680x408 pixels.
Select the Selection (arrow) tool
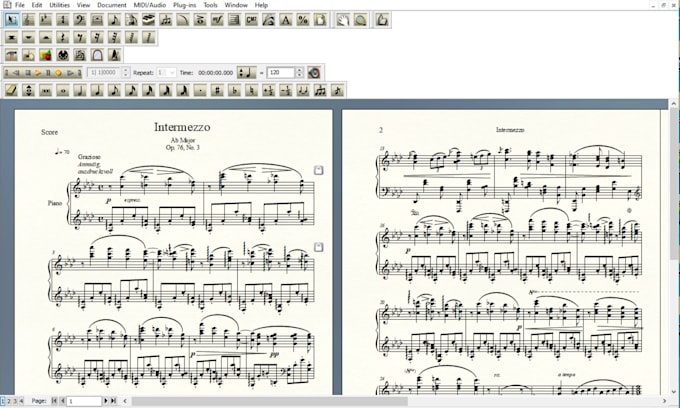pyautogui.click(x=11, y=20)
